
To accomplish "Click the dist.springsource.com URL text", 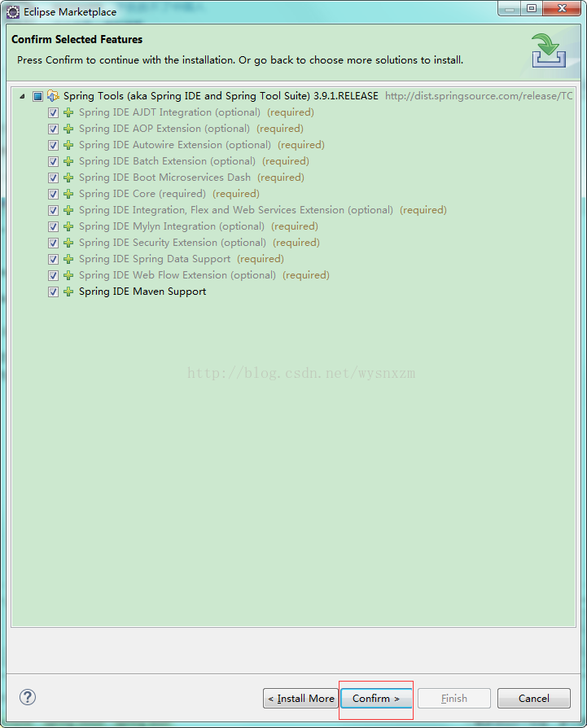I will (x=479, y=96).
